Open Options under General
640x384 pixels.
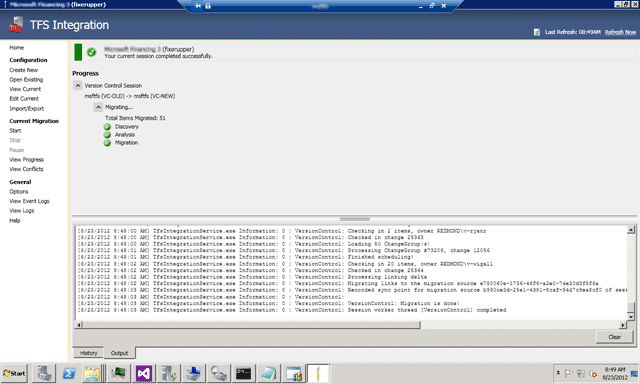pyautogui.click(x=19, y=191)
